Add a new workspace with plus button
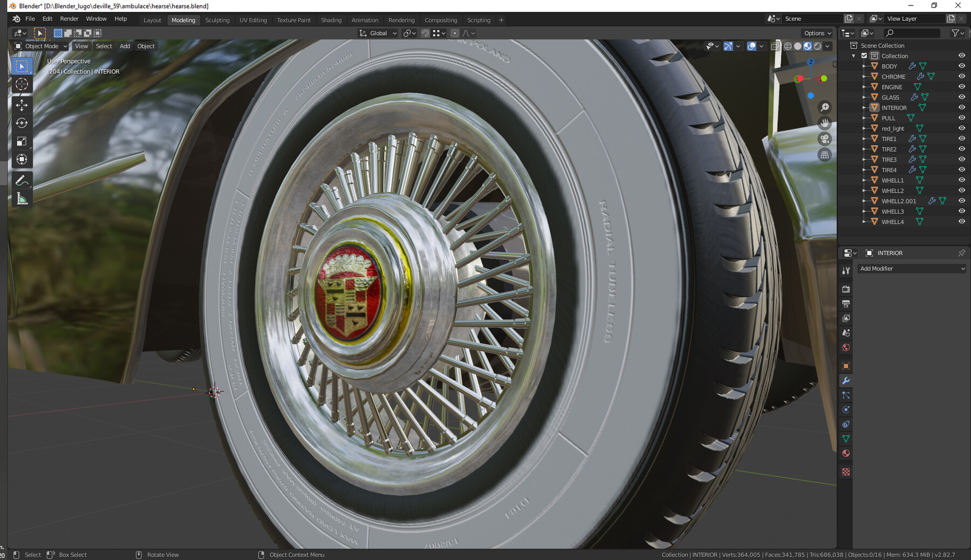 pos(501,20)
